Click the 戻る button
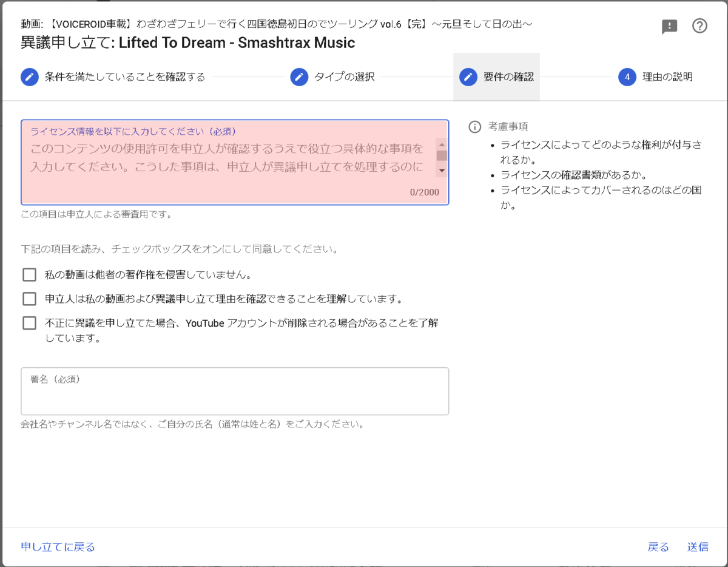728x567 pixels. (658, 547)
